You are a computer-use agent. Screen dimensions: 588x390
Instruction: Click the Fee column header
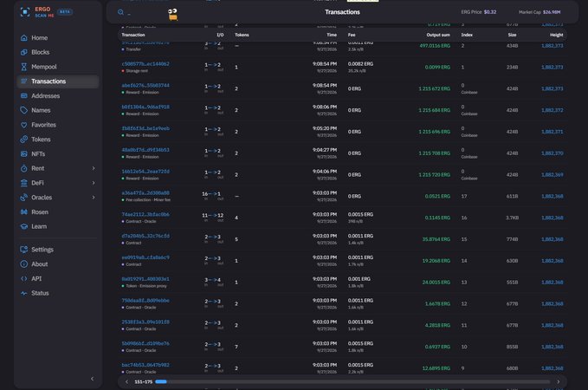(x=352, y=35)
